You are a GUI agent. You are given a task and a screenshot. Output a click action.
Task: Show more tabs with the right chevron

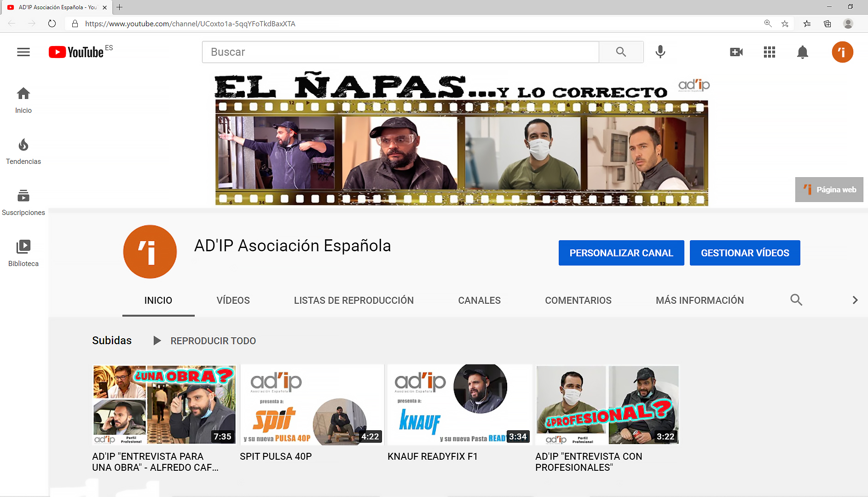click(x=855, y=300)
